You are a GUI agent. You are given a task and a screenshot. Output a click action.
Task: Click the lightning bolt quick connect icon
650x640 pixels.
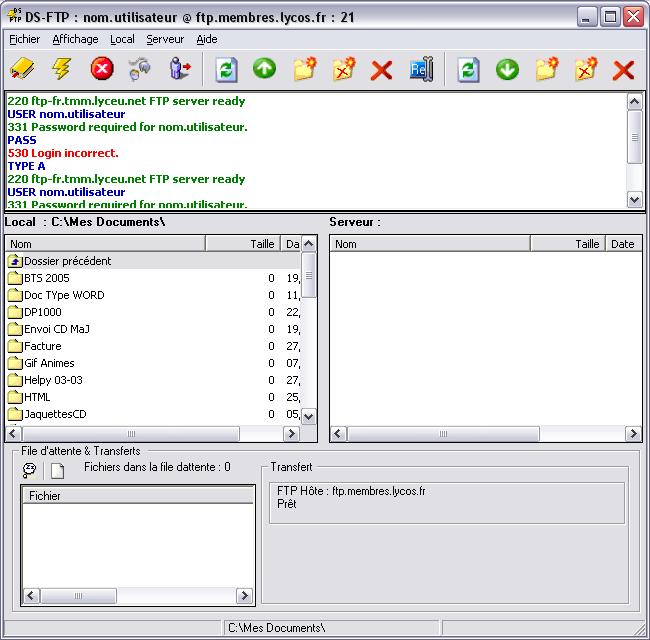62,69
